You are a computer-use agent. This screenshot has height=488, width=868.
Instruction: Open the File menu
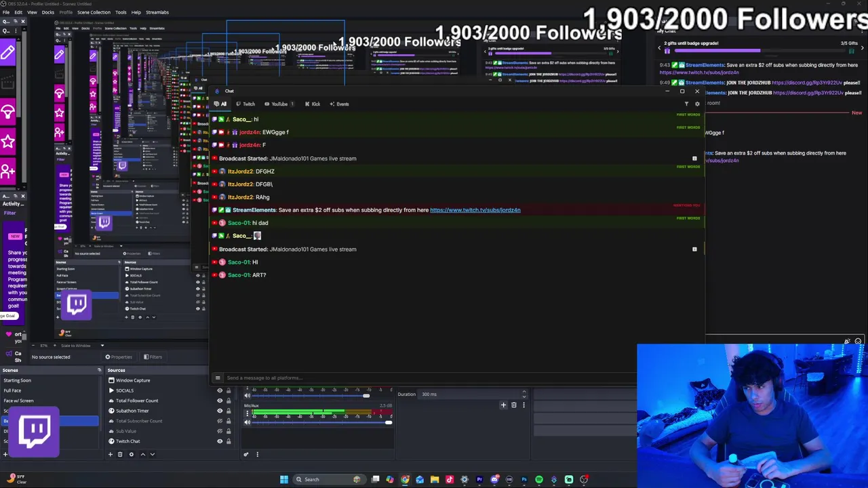pyautogui.click(x=6, y=12)
